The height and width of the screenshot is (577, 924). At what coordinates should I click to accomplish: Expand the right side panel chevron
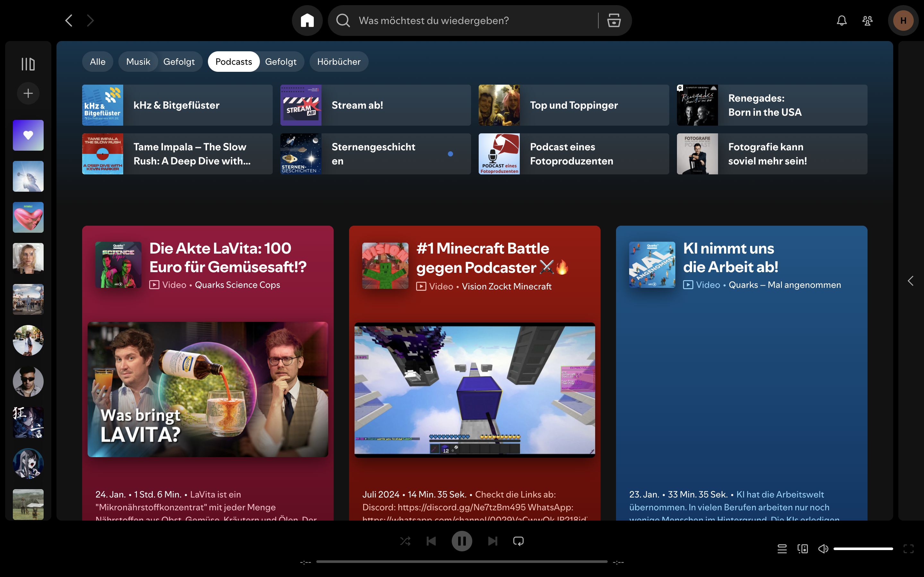[910, 281]
